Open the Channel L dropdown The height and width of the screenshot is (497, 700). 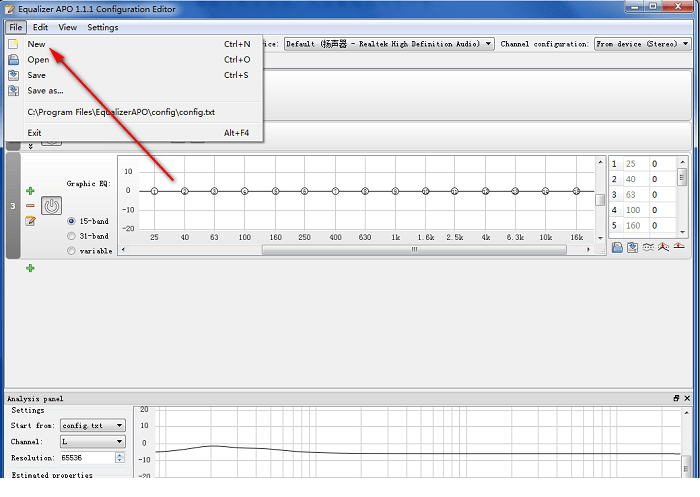point(93,442)
